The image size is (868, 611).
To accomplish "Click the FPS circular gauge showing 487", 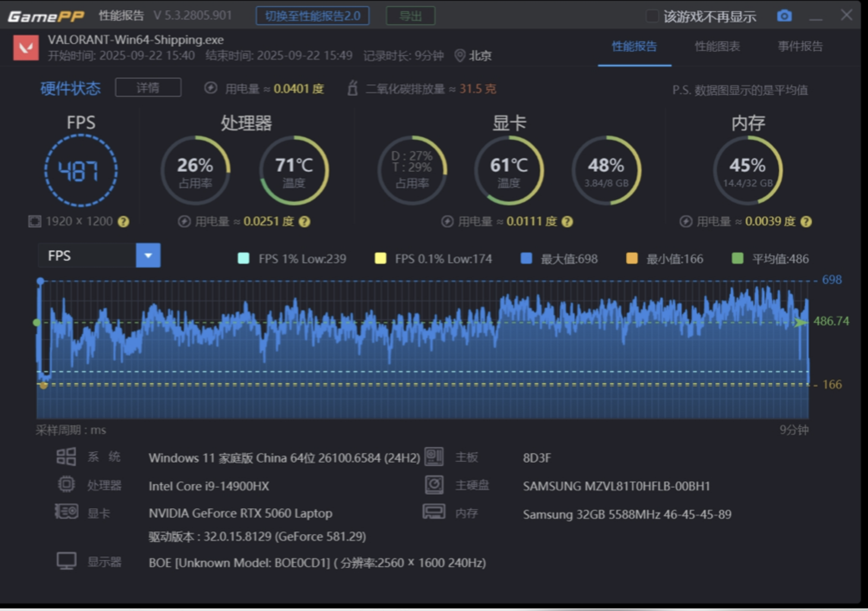I will coord(81,170).
